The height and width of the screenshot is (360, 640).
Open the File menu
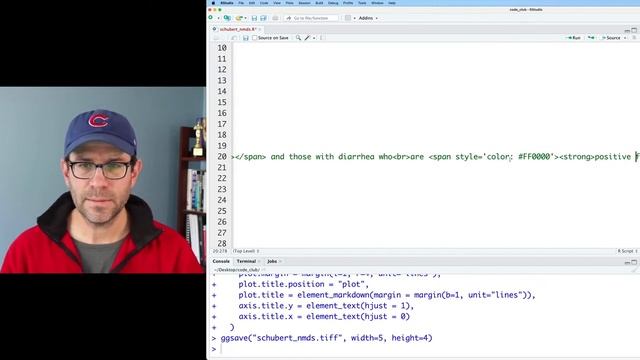(241, 3)
